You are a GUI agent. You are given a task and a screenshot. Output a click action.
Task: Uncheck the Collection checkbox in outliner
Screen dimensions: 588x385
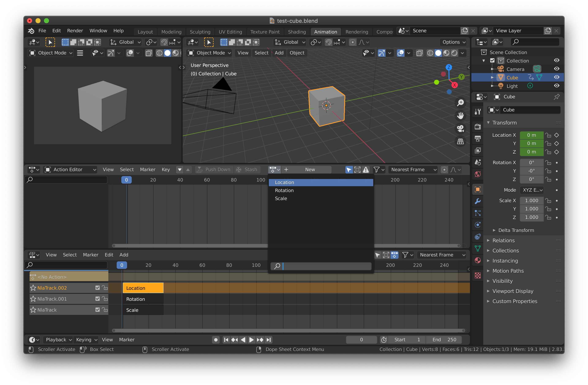coord(492,61)
